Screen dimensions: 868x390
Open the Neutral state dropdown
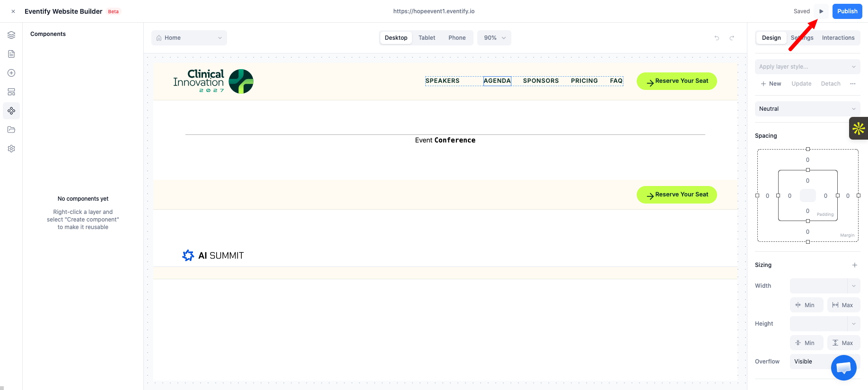(x=807, y=109)
